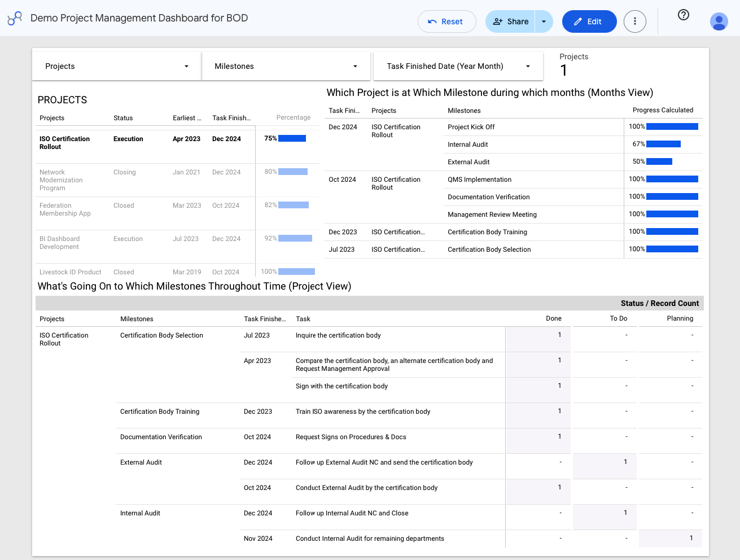This screenshot has width=740, height=560.
Task: Open the Projects filter dropdown
Action: pyautogui.click(x=117, y=66)
